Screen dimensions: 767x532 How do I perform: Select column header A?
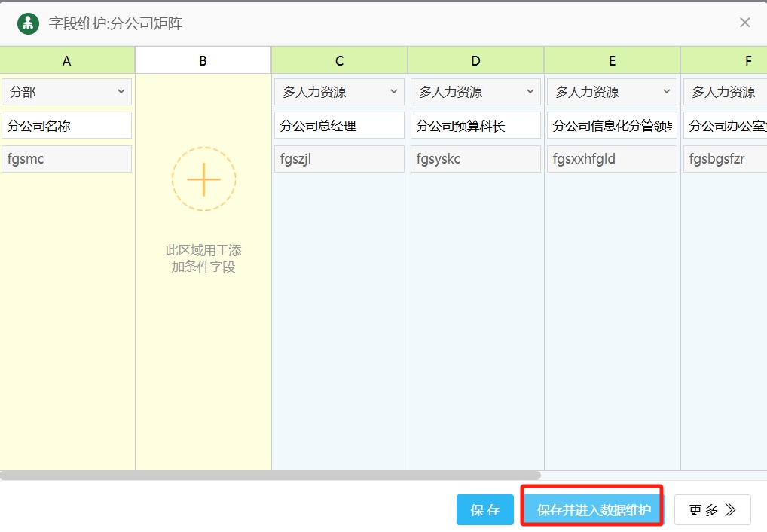67,61
